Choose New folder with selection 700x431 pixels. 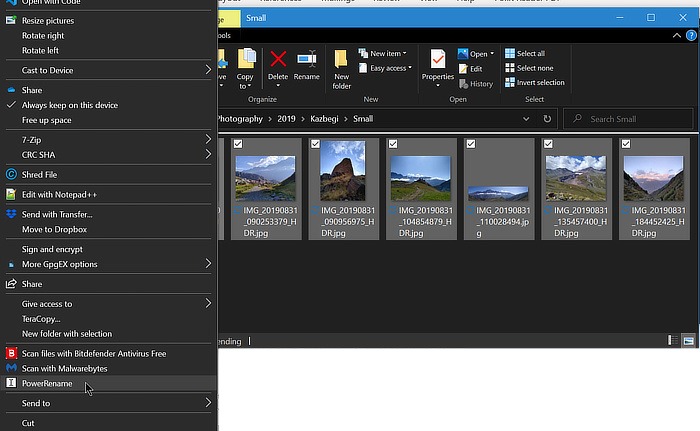[x=67, y=334]
